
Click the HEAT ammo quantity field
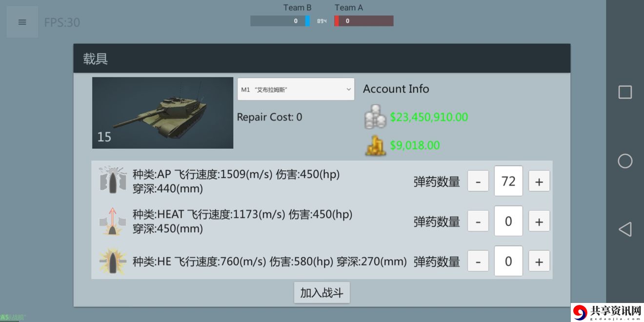click(x=508, y=221)
